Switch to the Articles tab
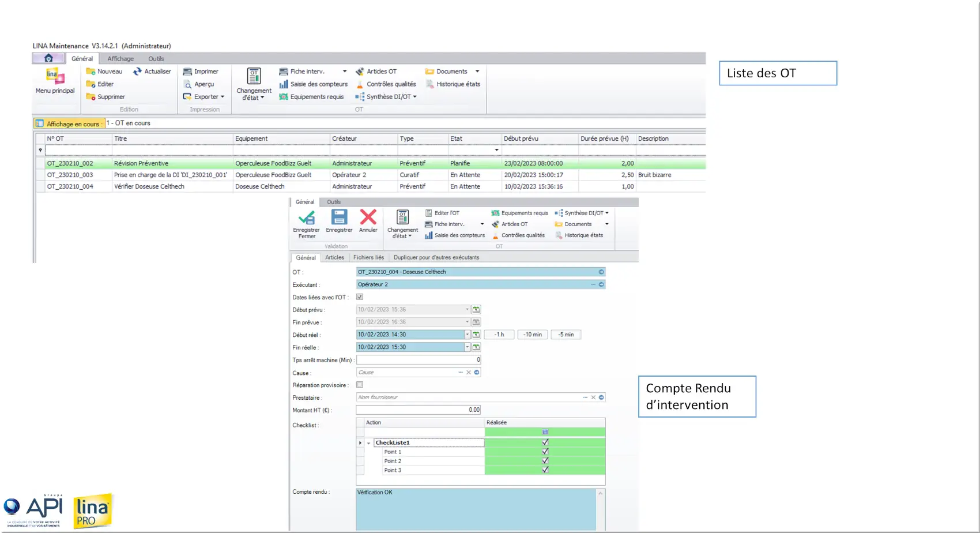The image size is (980, 533). coord(334,258)
